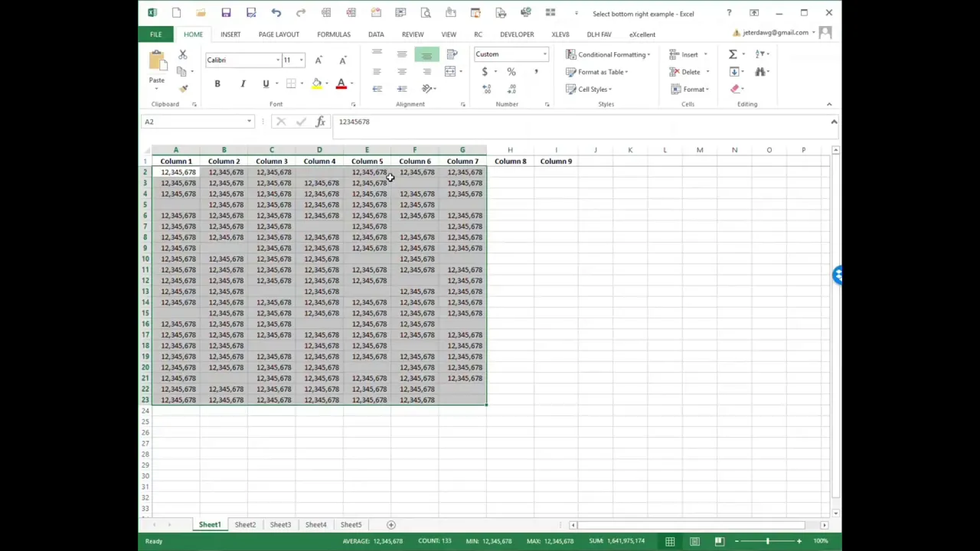Toggle Align Right
980x551 pixels.
pyautogui.click(x=426, y=72)
